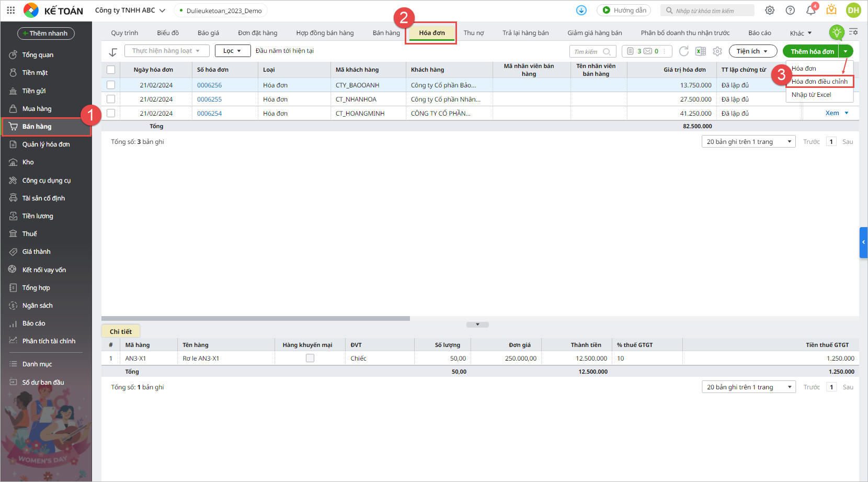
Task: Toggle the Hàng khuyến mại checkbox
Action: coord(310,358)
